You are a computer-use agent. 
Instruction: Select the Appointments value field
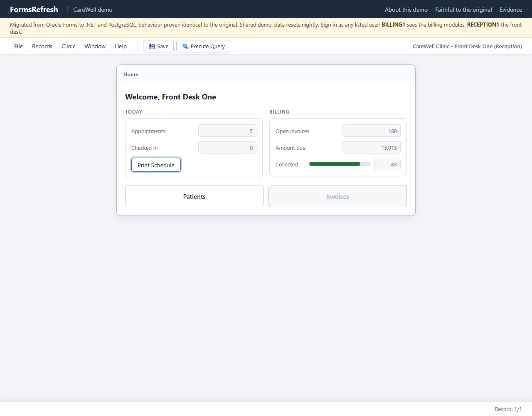(227, 131)
